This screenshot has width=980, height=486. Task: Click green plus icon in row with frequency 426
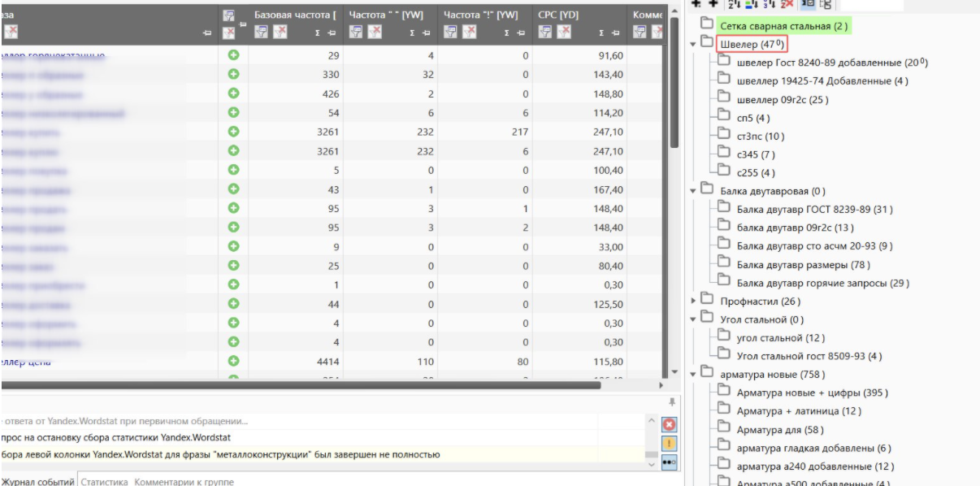[233, 93]
